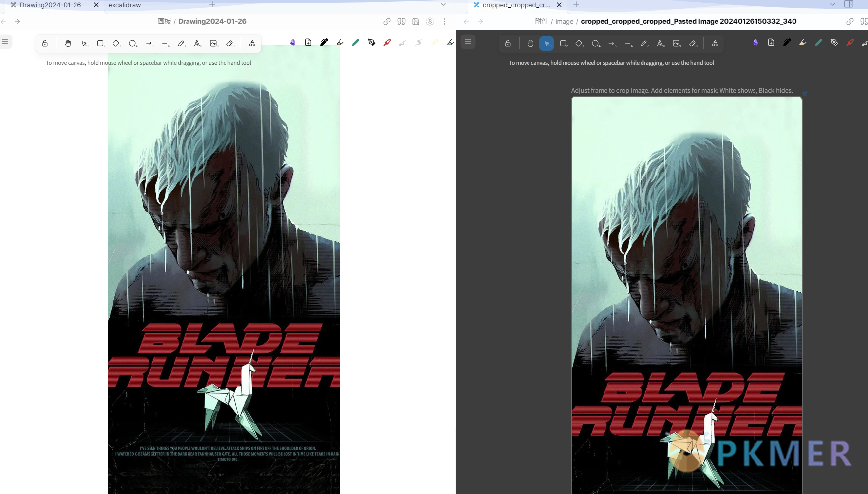868x494 pixels.
Task: Pick faded yellow highlighter preset in left pane
Action: (435, 43)
